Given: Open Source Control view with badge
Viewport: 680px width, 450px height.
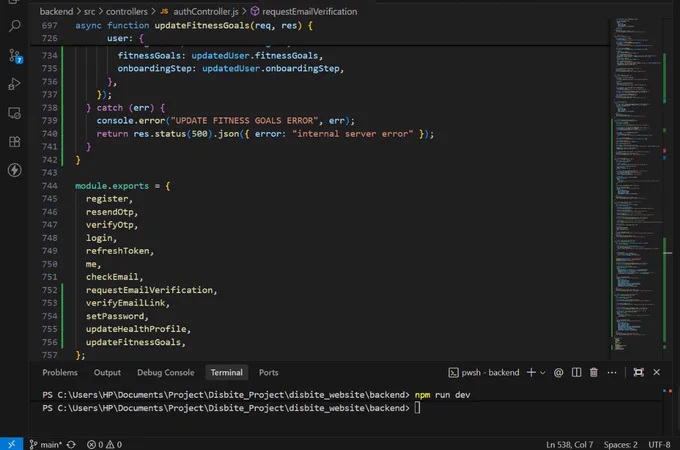Looking at the screenshot, I should tap(15, 56).
